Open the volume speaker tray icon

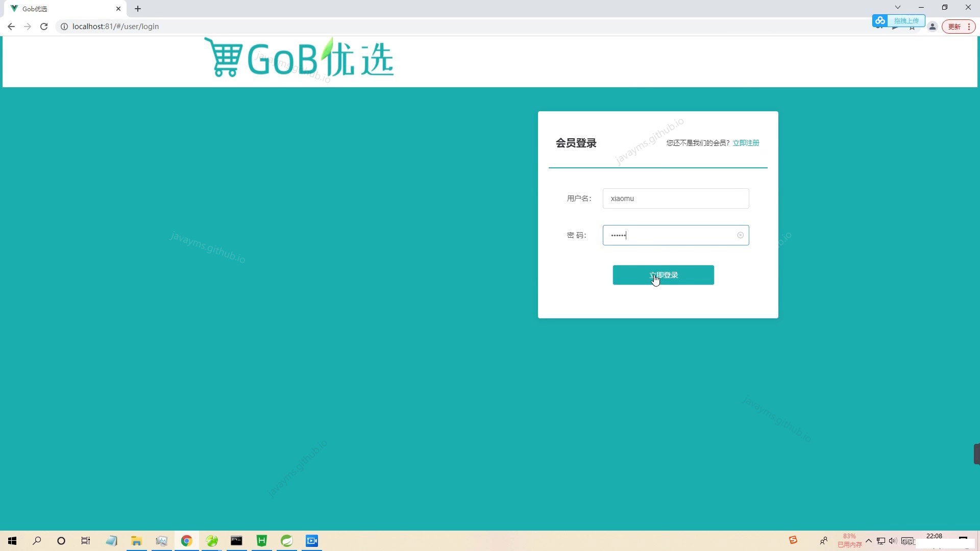(x=893, y=541)
